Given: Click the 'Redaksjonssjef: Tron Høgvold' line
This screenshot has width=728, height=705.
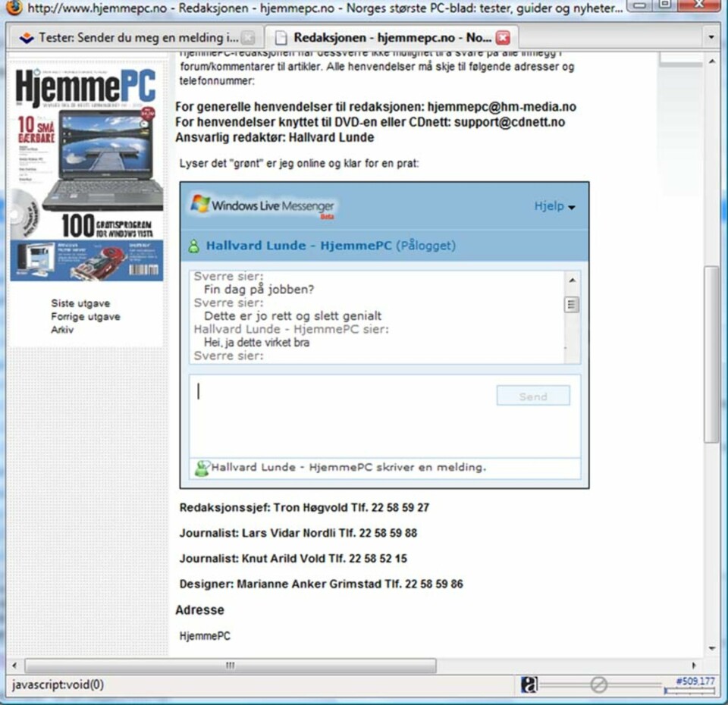Looking at the screenshot, I should tap(304, 507).
